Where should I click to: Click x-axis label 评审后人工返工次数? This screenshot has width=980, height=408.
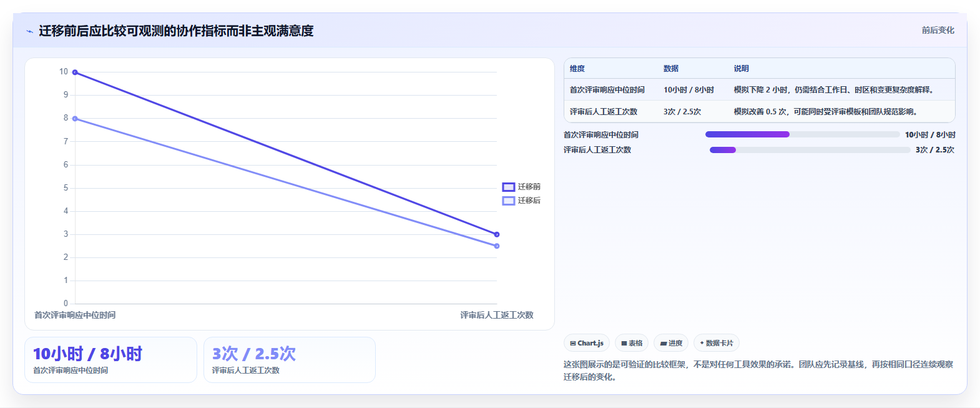(497, 315)
